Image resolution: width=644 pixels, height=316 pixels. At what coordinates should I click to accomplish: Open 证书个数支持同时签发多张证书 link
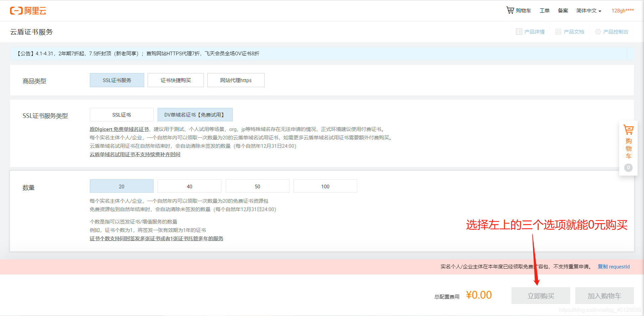point(156,239)
